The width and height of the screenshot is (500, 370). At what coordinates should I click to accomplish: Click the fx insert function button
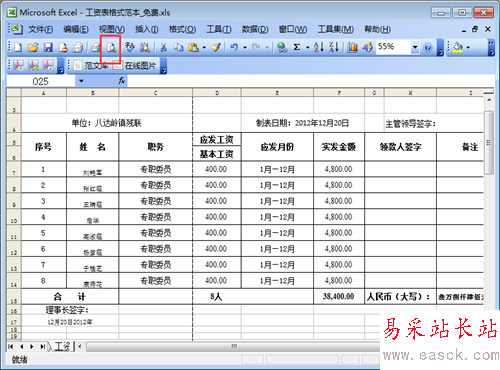pyautogui.click(x=122, y=81)
